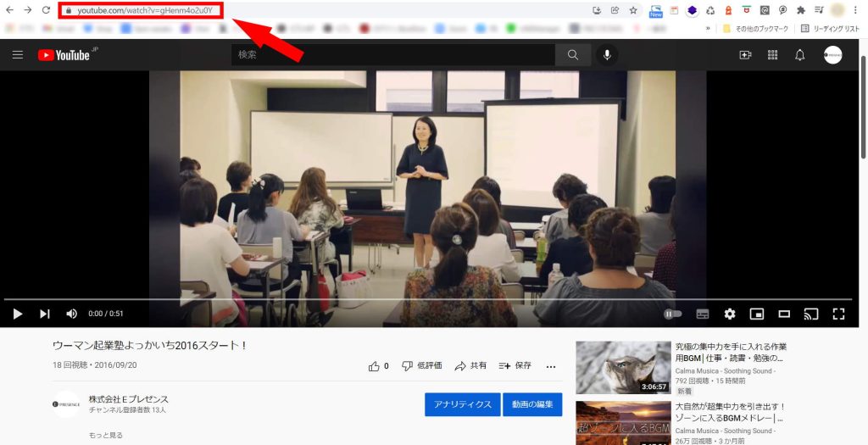Toggle autoplay switch in player
The image size is (868, 445).
(673, 314)
